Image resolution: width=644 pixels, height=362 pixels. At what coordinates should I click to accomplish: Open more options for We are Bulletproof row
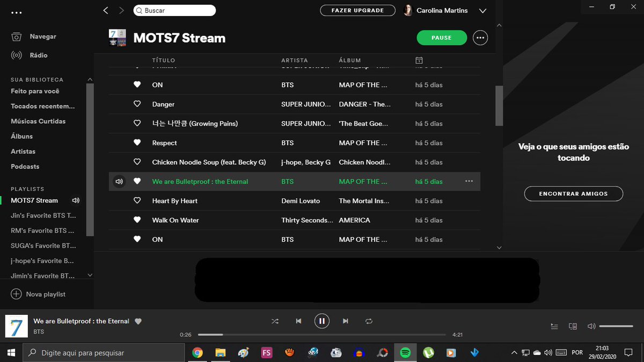click(469, 181)
